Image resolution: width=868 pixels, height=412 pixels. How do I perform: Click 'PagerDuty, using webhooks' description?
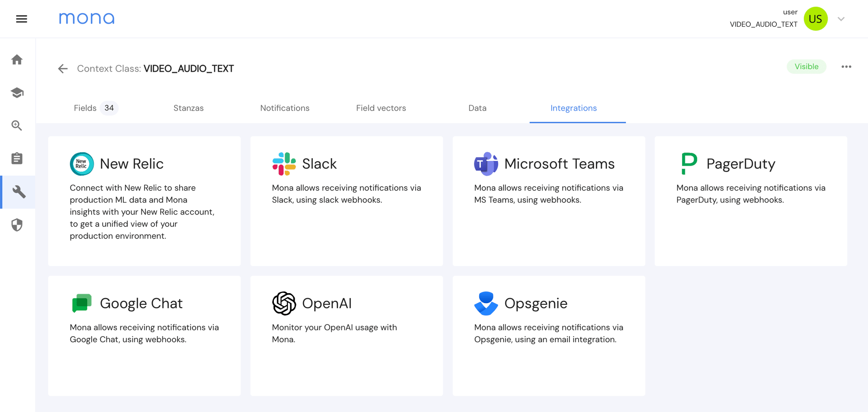coord(751,194)
